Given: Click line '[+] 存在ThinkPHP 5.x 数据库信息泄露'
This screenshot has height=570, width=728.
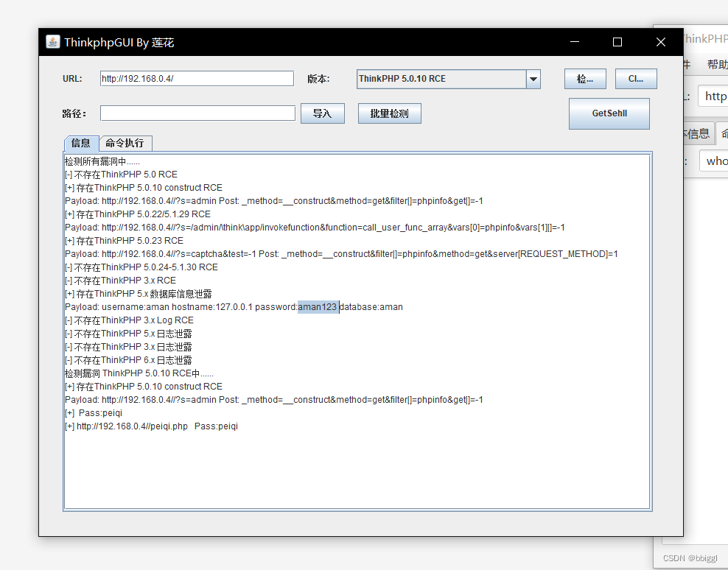Looking at the screenshot, I should pos(139,294).
